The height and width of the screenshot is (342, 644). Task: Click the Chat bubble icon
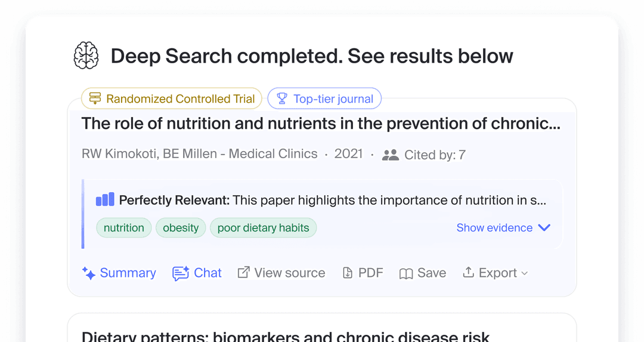(181, 273)
